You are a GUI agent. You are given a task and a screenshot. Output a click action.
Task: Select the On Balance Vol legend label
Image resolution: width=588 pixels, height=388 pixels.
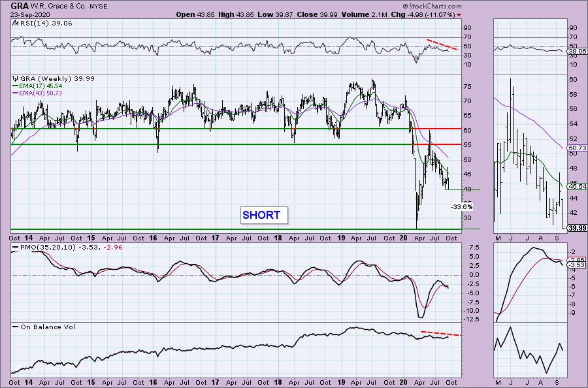(x=48, y=327)
